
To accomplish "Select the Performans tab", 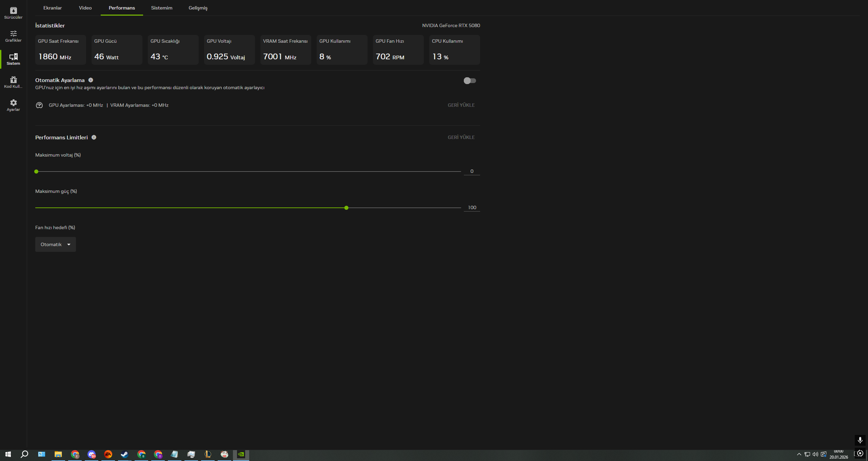I will tap(122, 8).
